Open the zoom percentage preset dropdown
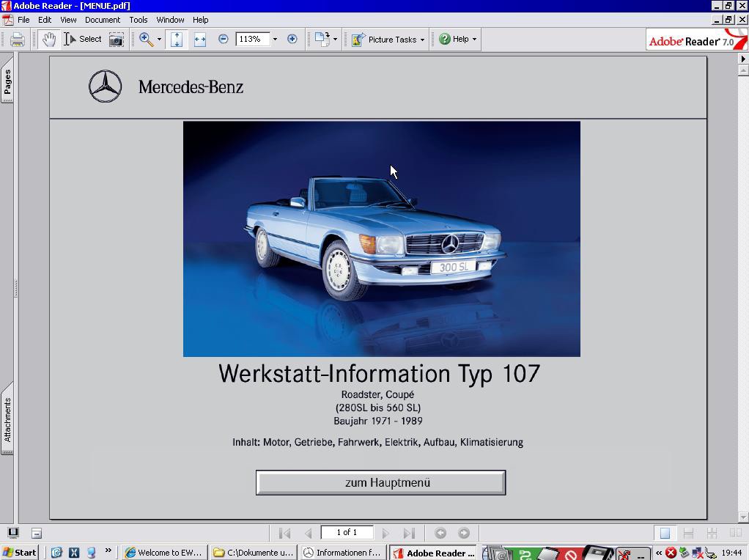Screen dimensions: 749x560 tap(275, 39)
